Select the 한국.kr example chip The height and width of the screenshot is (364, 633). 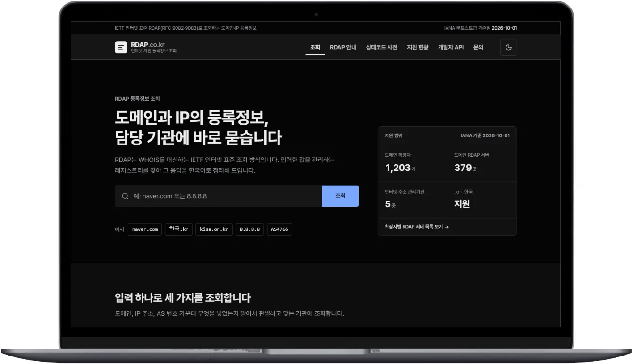tap(178, 229)
